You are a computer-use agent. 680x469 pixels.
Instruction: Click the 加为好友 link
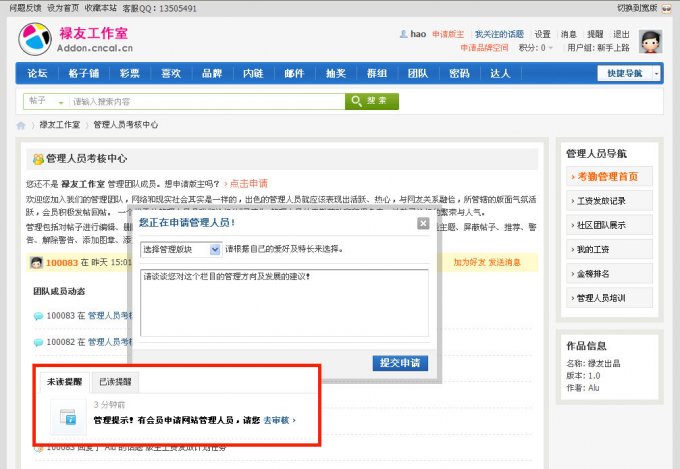pos(470,262)
